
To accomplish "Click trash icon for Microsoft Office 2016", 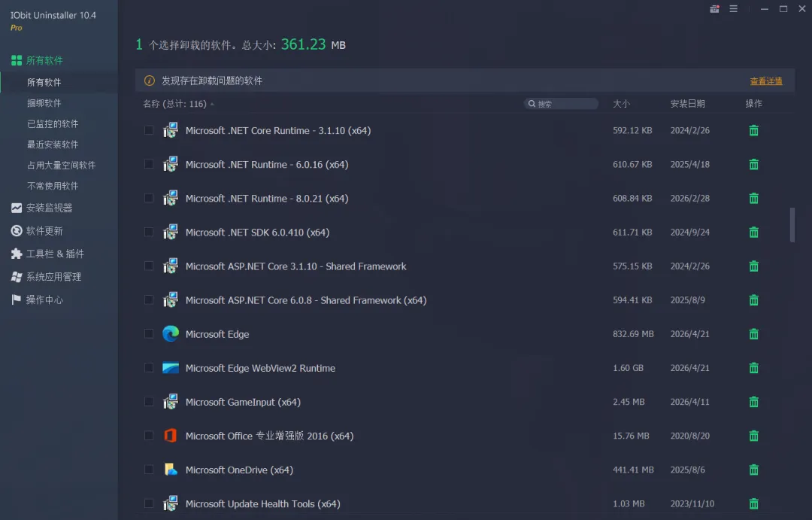I will pos(753,436).
